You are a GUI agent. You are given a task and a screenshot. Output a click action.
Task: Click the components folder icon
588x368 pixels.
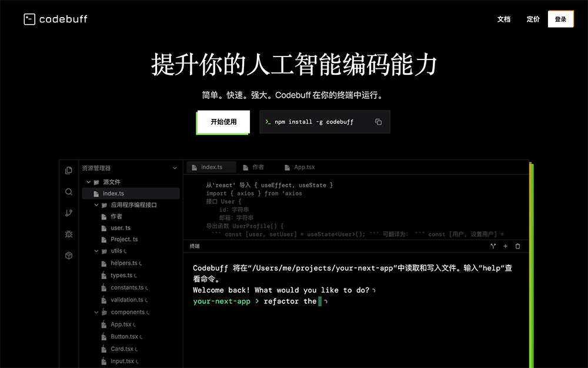coord(104,312)
